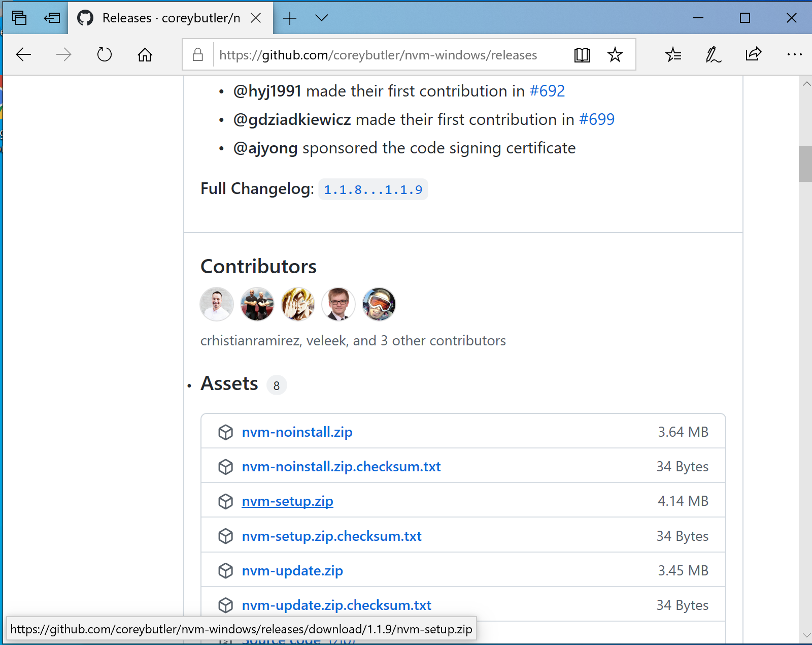Download nvm-setup.zip.checksum.txt asset
This screenshot has width=812, height=645.
(332, 536)
